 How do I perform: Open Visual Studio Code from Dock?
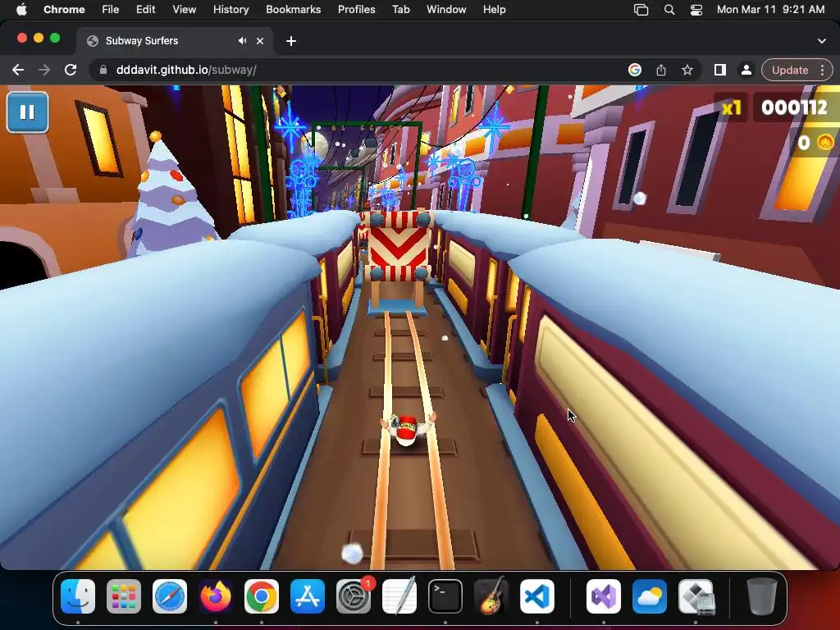(537, 596)
